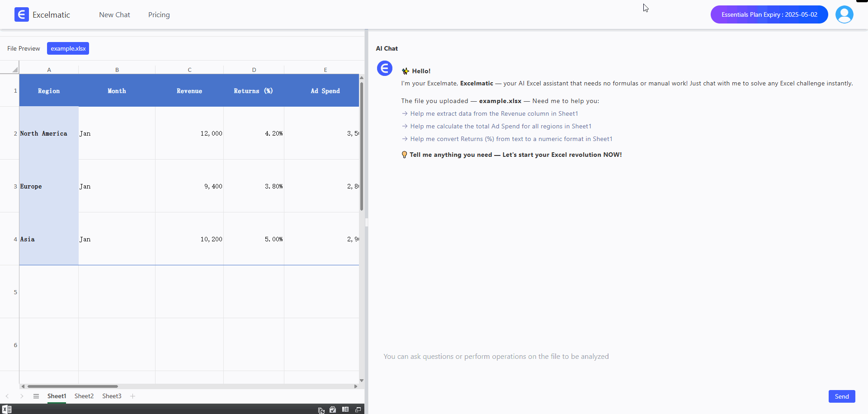Click the refresh document icon in status bar
The width and height of the screenshot is (868, 414).
pyautogui.click(x=321, y=410)
